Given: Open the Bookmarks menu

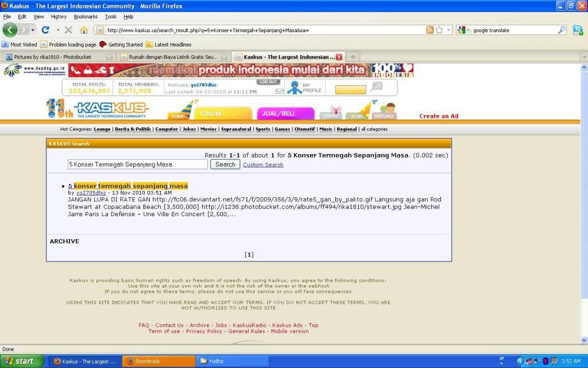Looking at the screenshot, I should coord(86,17).
